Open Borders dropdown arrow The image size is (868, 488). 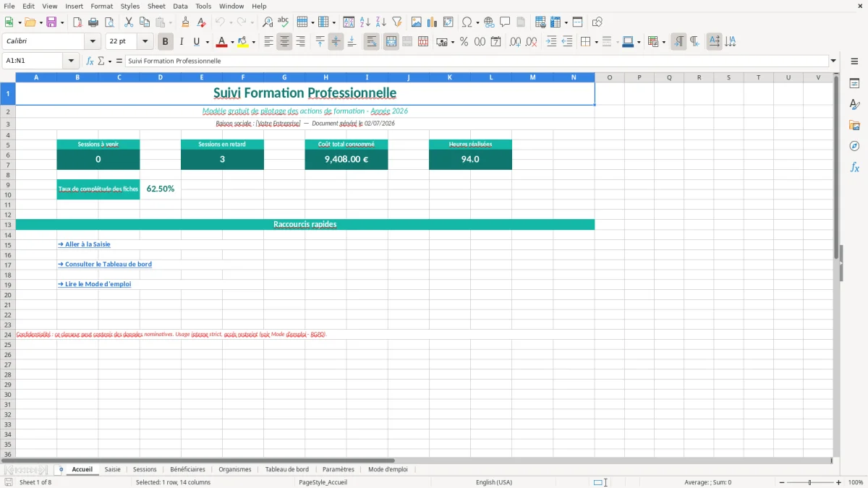click(596, 42)
